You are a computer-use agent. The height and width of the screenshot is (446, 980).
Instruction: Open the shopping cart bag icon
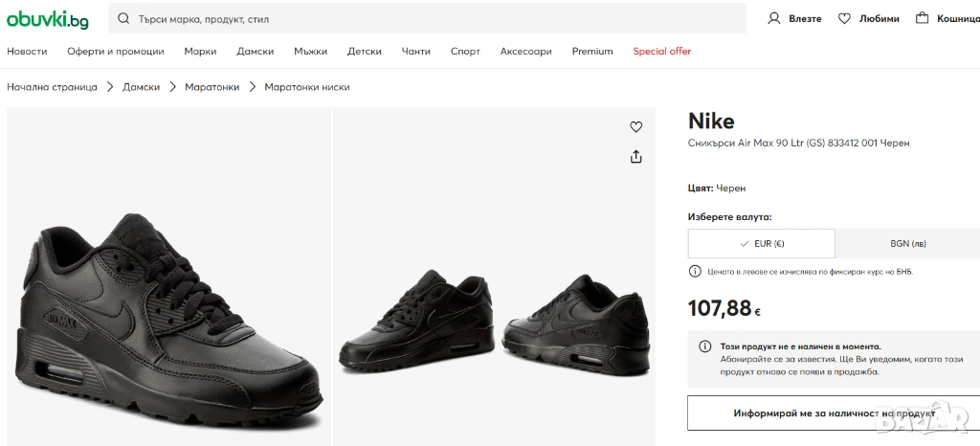[x=922, y=18]
